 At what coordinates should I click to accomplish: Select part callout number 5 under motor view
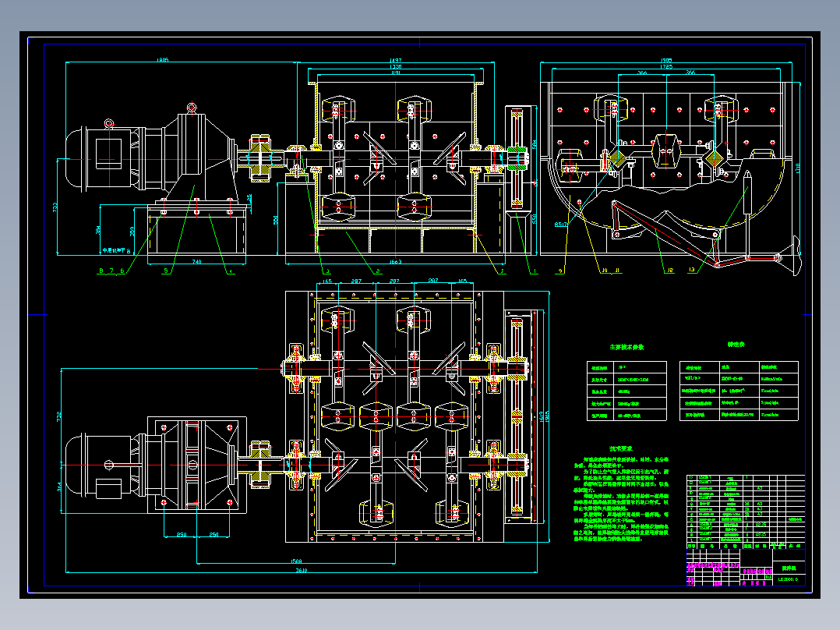coord(166,271)
